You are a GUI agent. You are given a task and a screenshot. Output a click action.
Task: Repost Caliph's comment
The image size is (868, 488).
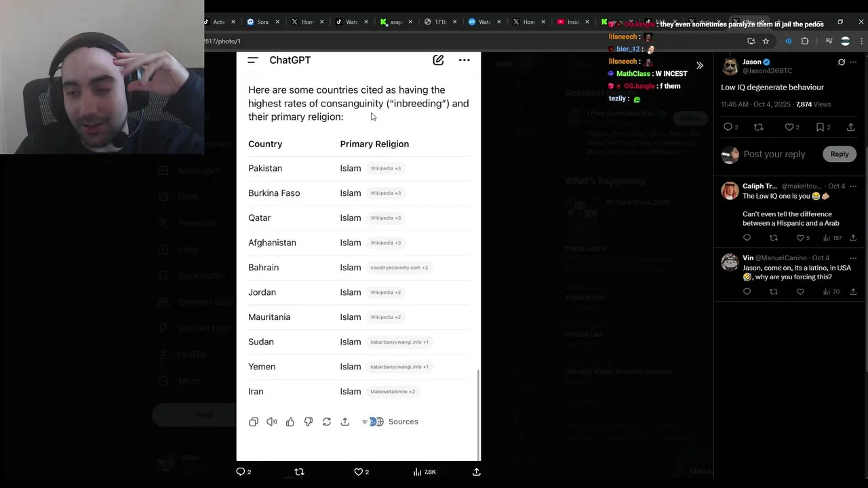coord(774,238)
